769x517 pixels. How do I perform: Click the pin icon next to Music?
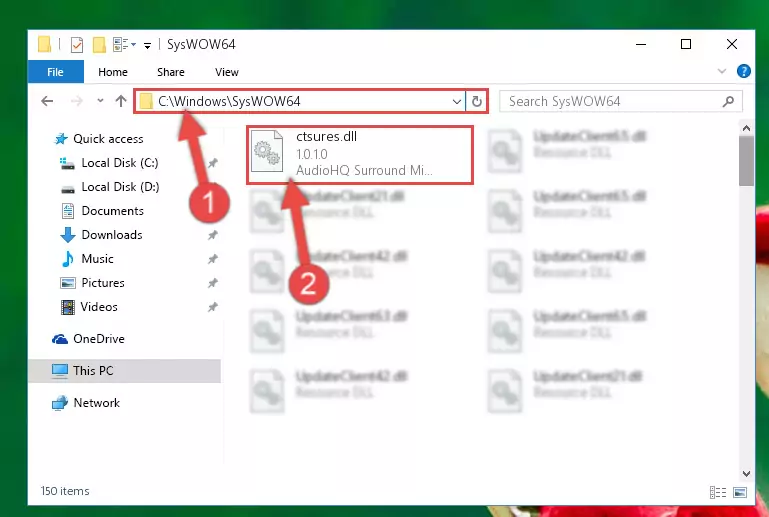(212, 259)
